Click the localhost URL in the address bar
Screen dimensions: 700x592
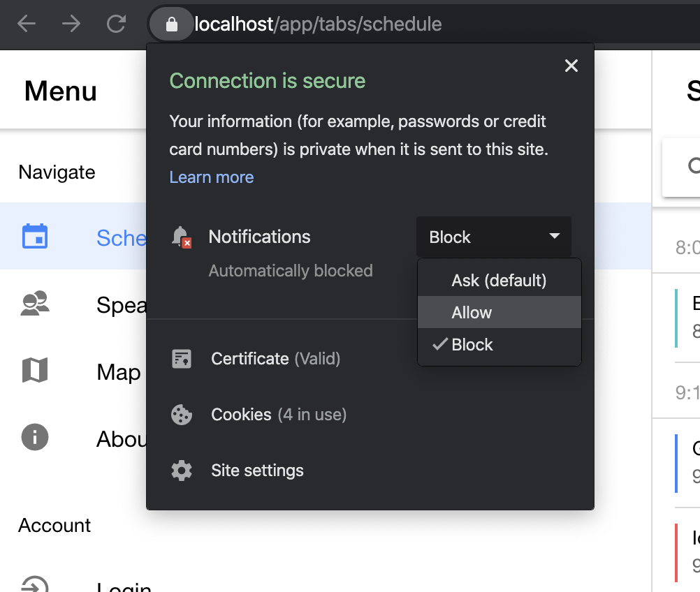[x=318, y=24]
